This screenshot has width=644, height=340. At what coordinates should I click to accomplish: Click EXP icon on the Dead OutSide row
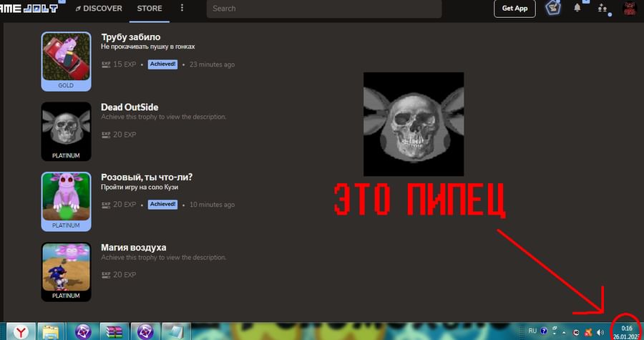click(106, 135)
